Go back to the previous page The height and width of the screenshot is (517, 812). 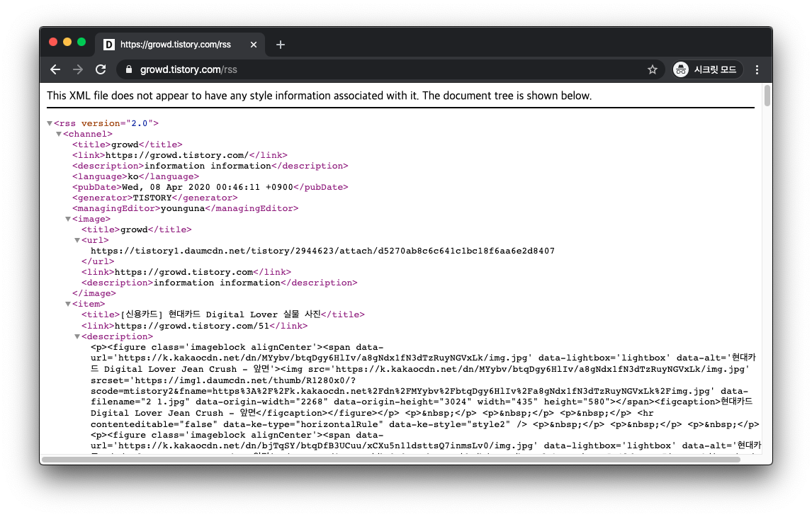coord(55,69)
